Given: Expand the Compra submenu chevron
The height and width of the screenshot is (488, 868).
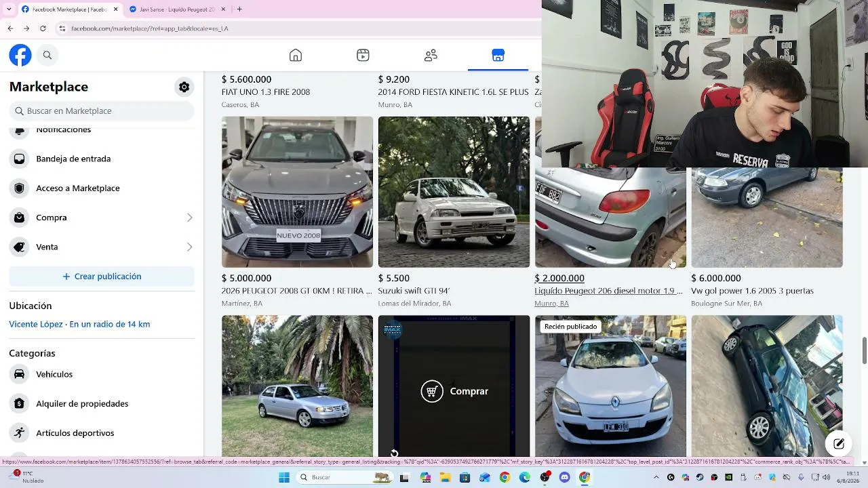Looking at the screenshot, I should 189,218.
